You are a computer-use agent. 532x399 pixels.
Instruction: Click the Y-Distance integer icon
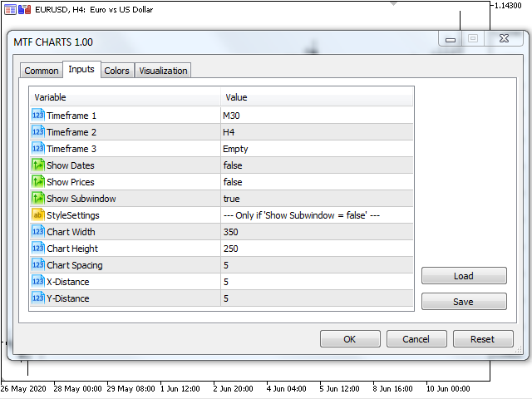pos(38,298)
